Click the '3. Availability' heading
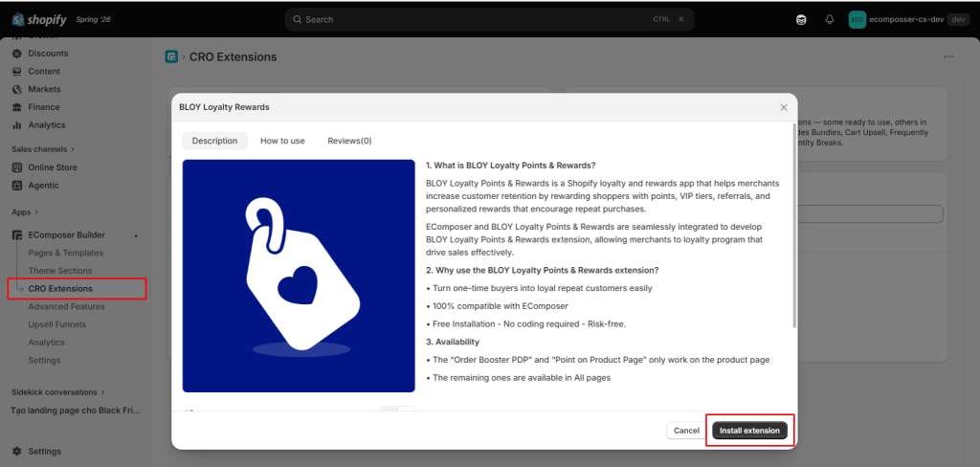The image size is (980, 467). pyautogui.click(x=453, y=342)
